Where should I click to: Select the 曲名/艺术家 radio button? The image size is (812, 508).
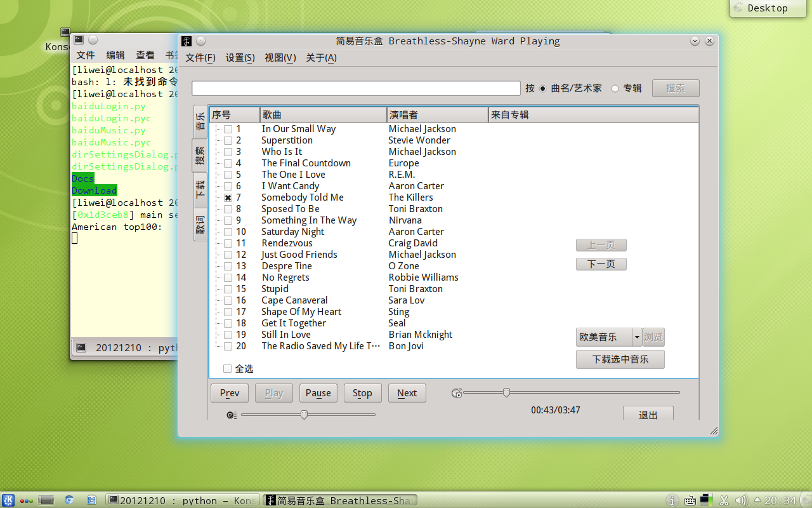click(543, 89)
